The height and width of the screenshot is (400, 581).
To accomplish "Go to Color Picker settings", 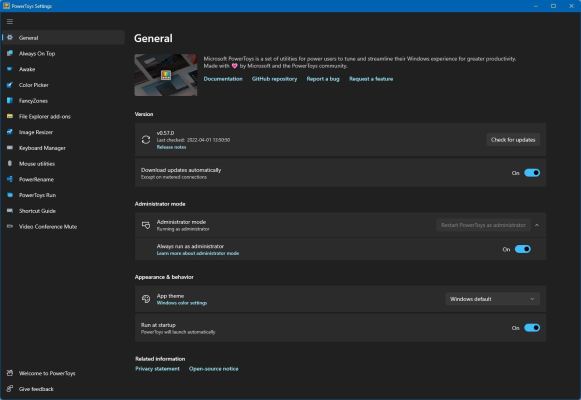I will (63, 85).
